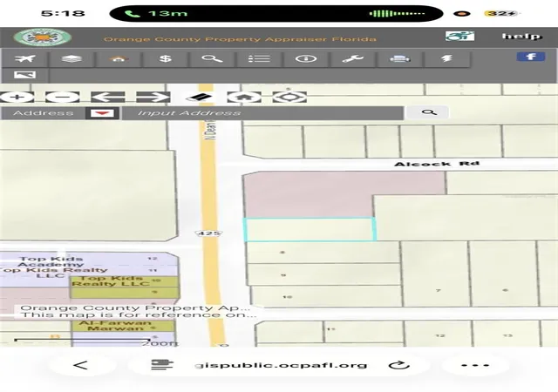558x392 pixels.
Task: Zoom out with the minus button
Action: [62, 97]
